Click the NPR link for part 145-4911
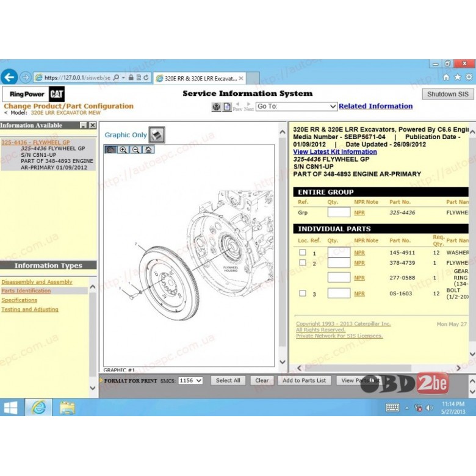Image resolution: width=476 pixels, height=476 pixels. point(359,253)
